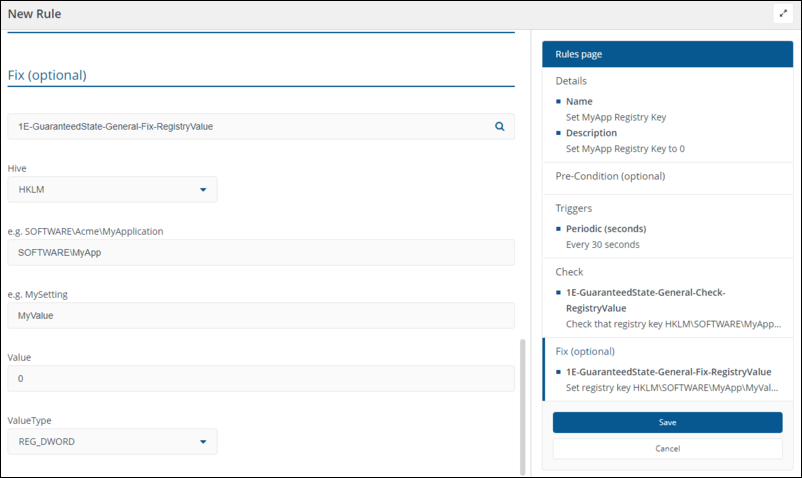Image resolution: width=802 pixels, height=478 pixels.
Task: Go to the Check section
Action: pos(569,271)
